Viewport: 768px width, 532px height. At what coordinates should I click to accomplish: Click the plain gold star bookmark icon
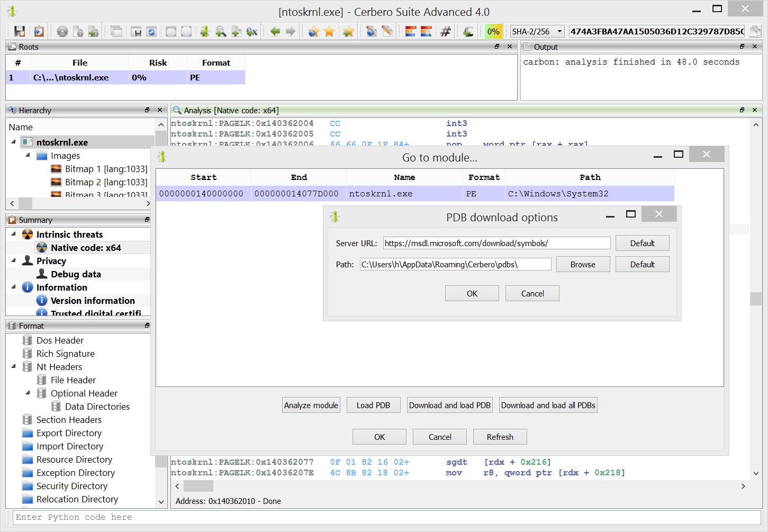[329, 31]
